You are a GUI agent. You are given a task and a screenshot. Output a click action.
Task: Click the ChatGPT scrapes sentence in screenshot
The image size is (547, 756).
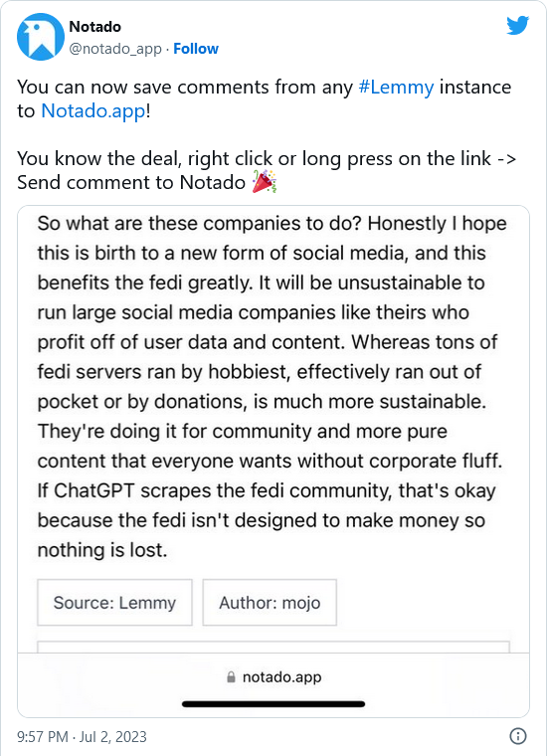[267, 520]
